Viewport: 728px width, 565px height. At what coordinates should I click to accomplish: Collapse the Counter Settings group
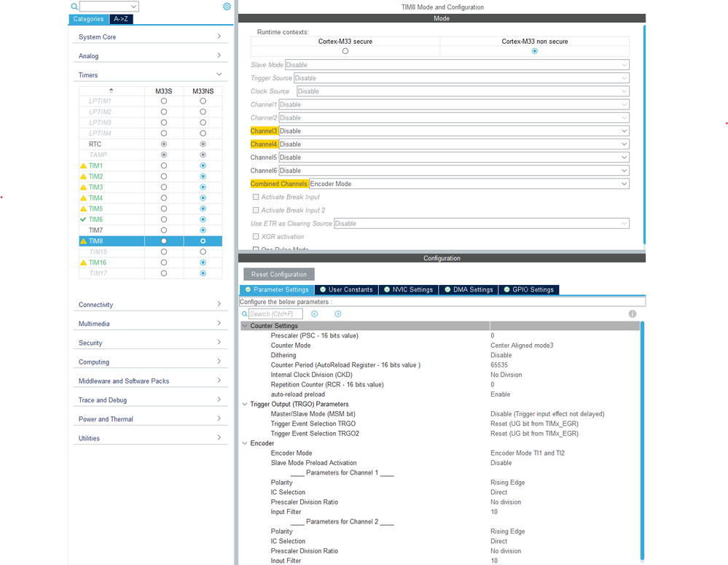[245, 326]
